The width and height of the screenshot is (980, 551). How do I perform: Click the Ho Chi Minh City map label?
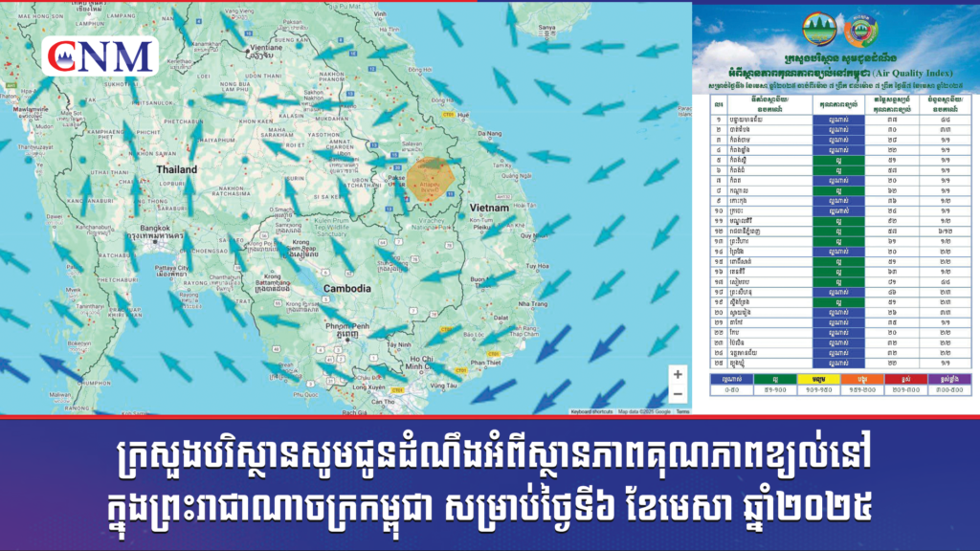(419, 362)
